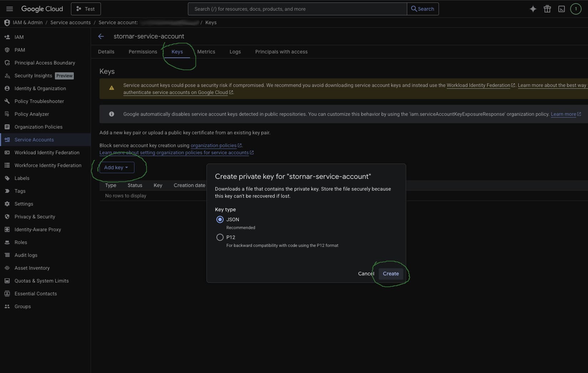Click the back arrow beside stornar-service-account
Image resolution: width=588 pixels, height=373 pixels.
[101, 36]
